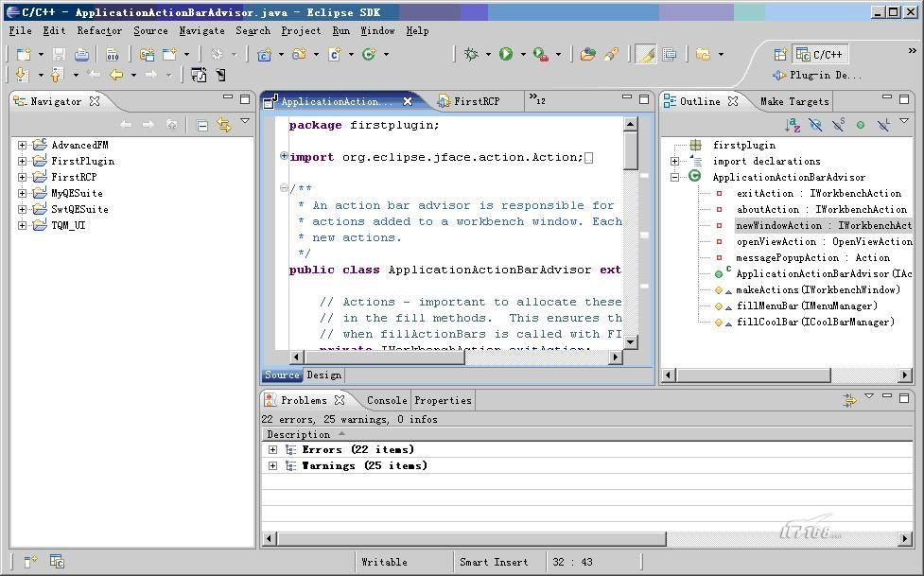Print the current file using printer icon
Image resolution: width=924 pixels, height=576 pixels.
(x=81, y=55)
